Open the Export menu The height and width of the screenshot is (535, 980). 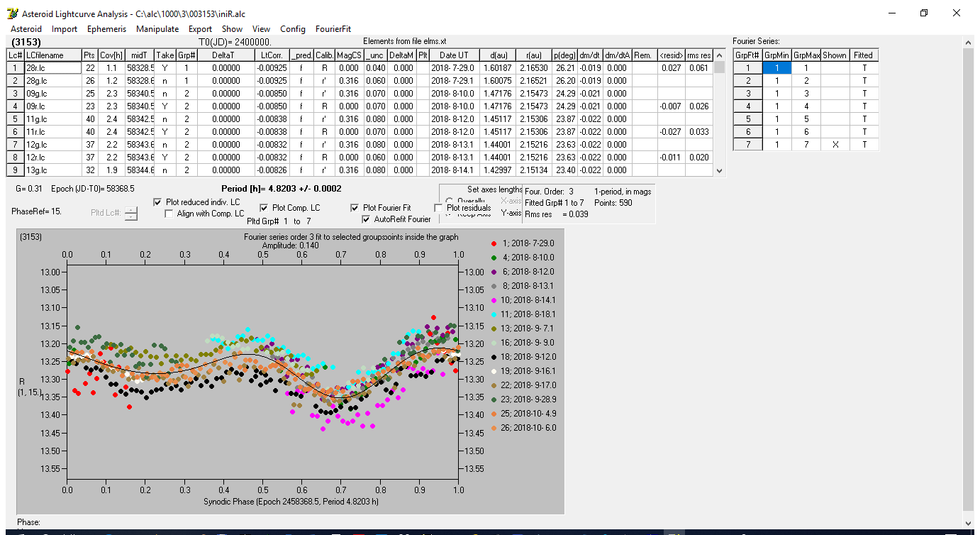(x=201, y=29)
